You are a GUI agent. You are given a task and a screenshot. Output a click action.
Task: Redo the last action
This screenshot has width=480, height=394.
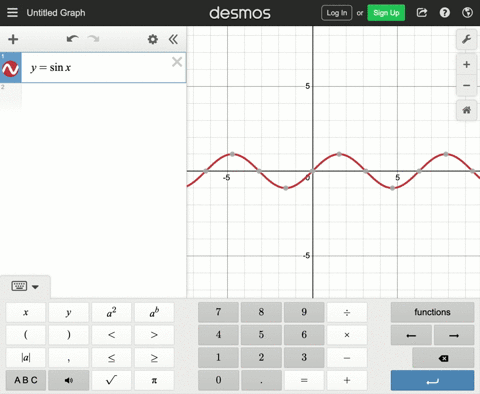[93, 39]
